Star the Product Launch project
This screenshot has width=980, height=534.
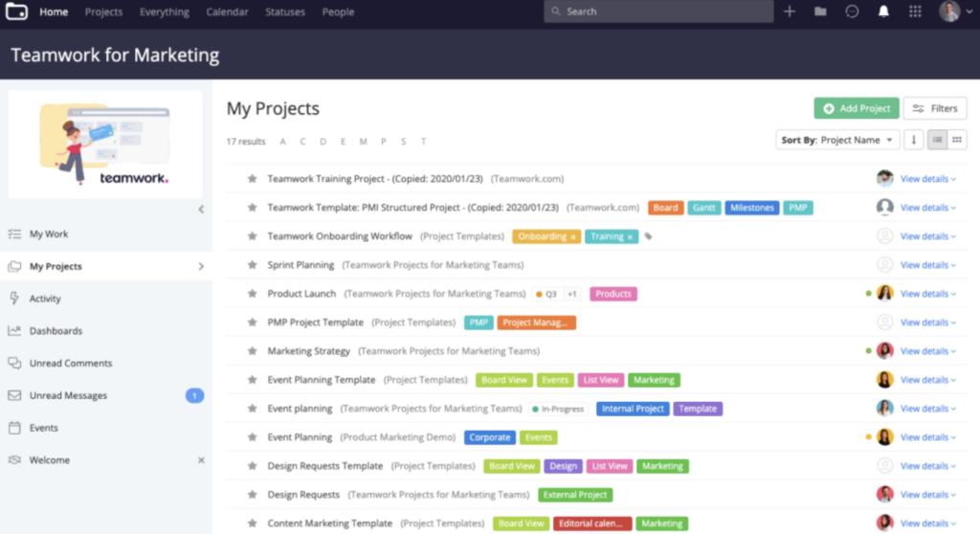coord(252,294)
